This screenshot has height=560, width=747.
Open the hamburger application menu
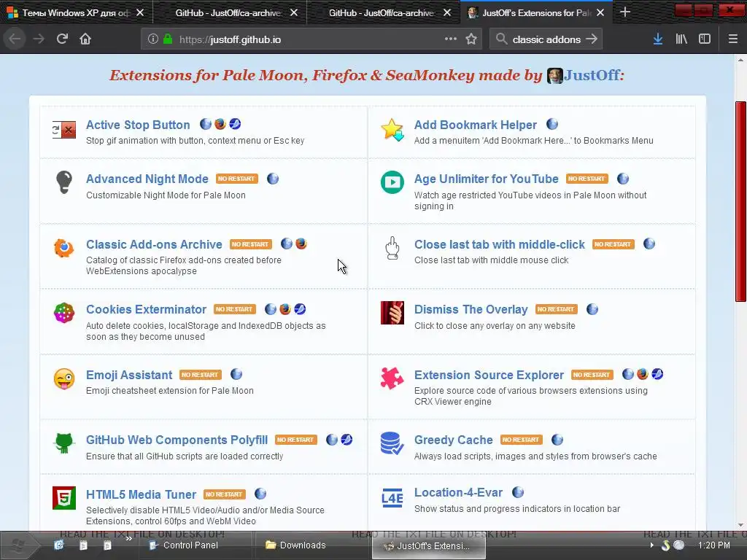pos(732,39)
